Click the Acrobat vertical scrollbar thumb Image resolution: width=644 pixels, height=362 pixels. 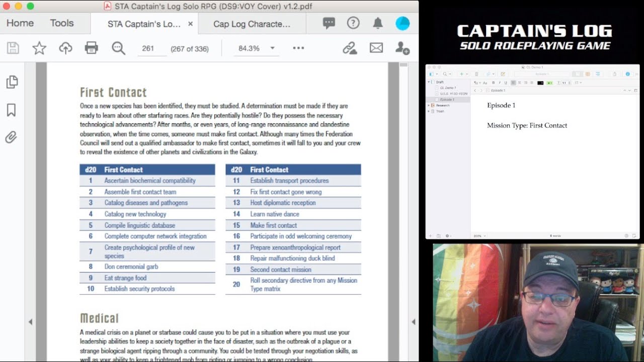(404, 65)
